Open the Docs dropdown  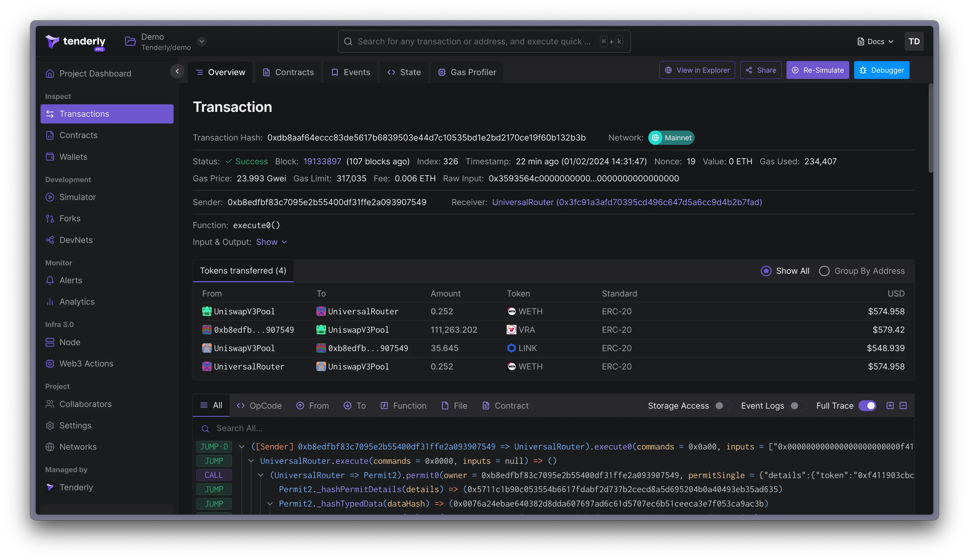[x=875, y=42]
